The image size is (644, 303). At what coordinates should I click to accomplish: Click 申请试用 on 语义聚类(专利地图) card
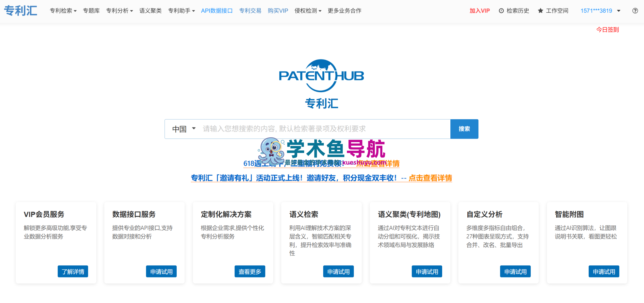tap(427, 272)
